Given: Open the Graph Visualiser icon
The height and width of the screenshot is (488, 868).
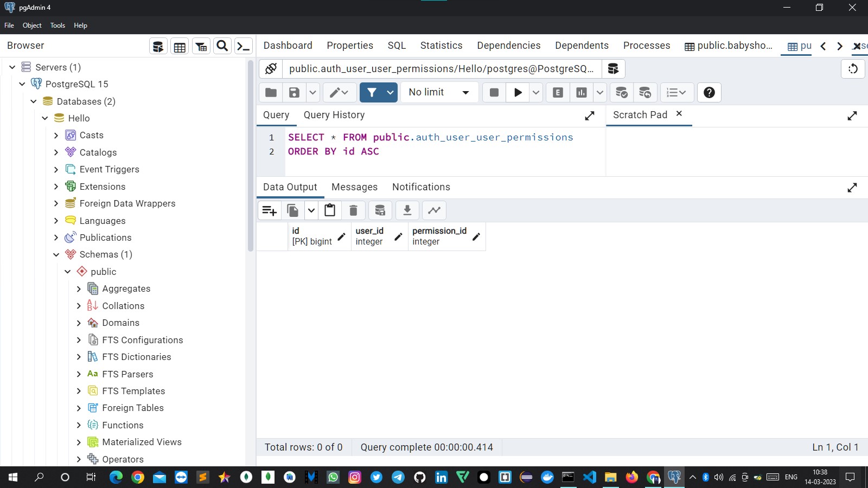Looking at the screenshot, I should 435,210.
